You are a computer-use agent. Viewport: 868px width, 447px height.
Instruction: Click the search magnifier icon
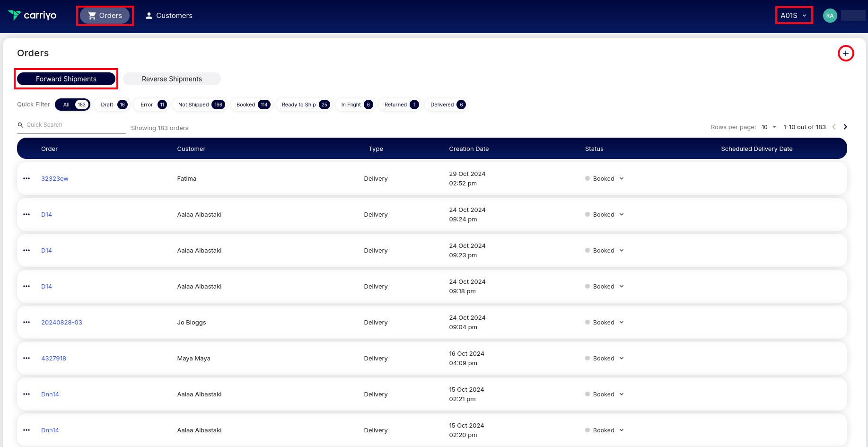(20, 125)
